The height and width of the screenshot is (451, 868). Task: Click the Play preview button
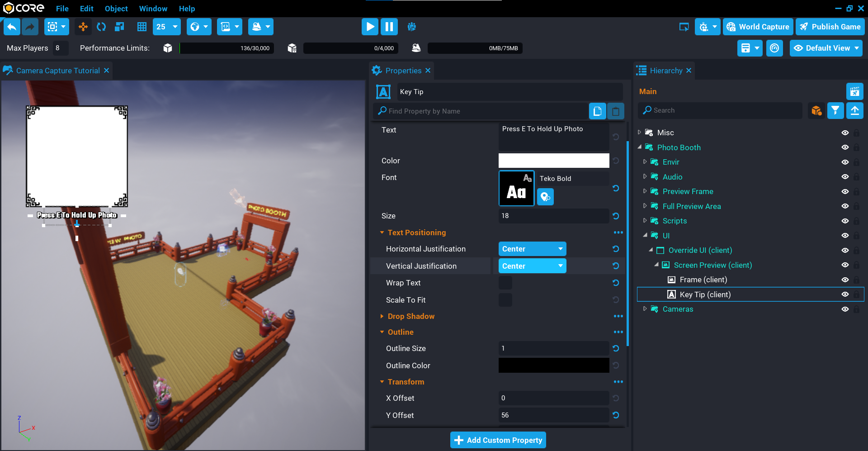[369, 27]
